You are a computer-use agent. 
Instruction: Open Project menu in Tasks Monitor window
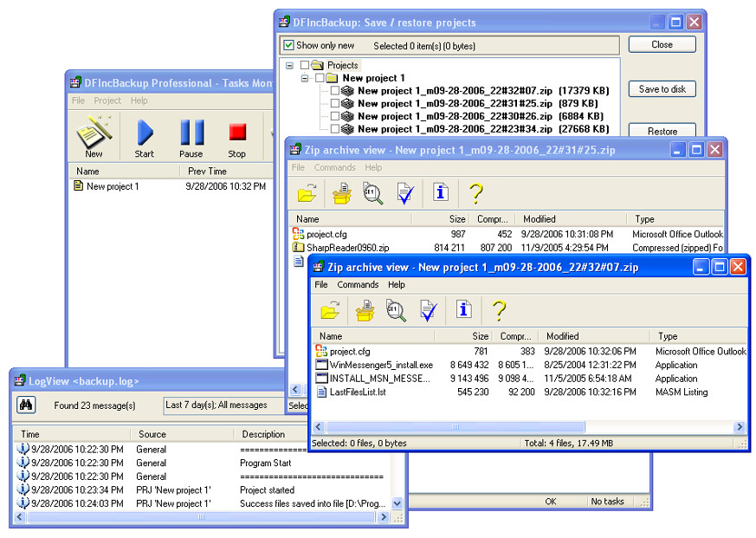[107, 100]
